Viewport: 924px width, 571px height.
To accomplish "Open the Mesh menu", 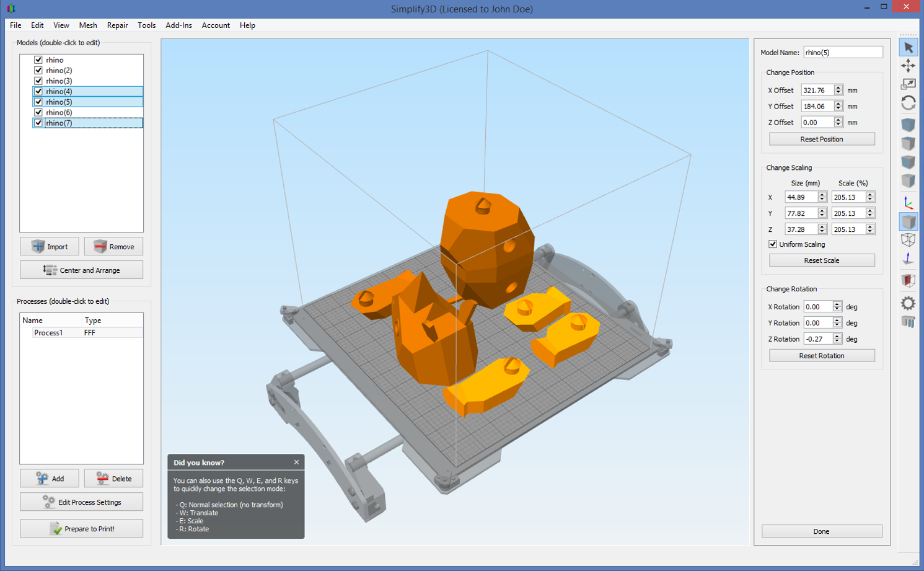I will tap(88, 25).
